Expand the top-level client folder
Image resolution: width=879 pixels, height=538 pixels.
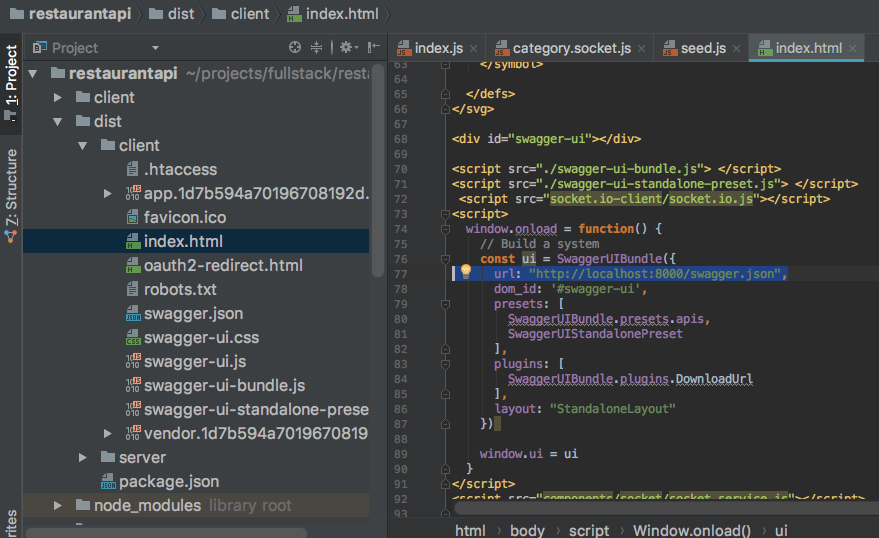[x=57, y=98]
